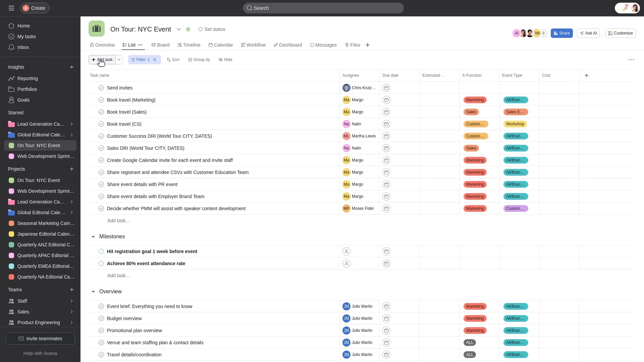Switch to the Calendar tab
The height and width of the screenshot is (362, 644).
point(220,45)
